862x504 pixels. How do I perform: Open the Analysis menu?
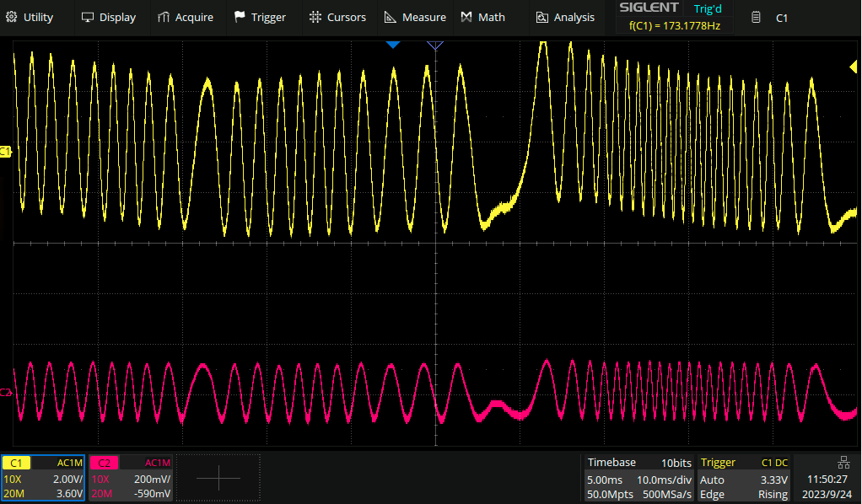pos(565,17)
